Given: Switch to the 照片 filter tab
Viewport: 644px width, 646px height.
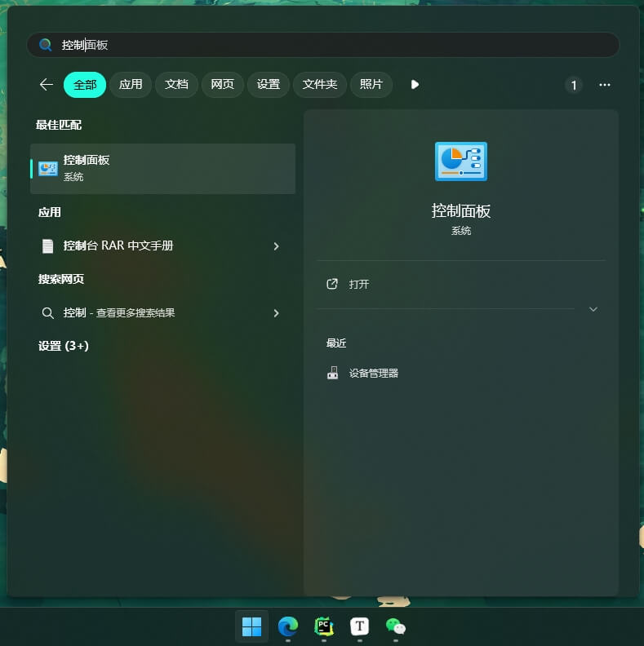Looking at the screenshot, I should [x=371, y=85].
